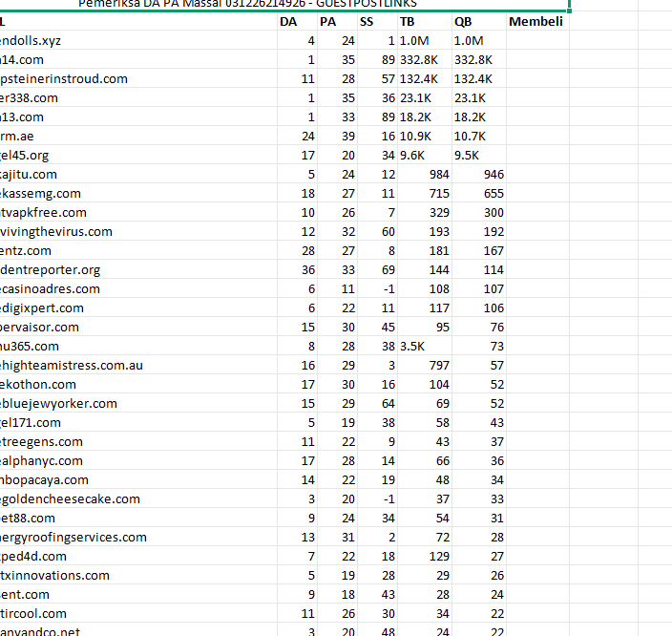Click TB value 9.6K
The width and height of the screenshot is (672, 636).
pos(424,155)
